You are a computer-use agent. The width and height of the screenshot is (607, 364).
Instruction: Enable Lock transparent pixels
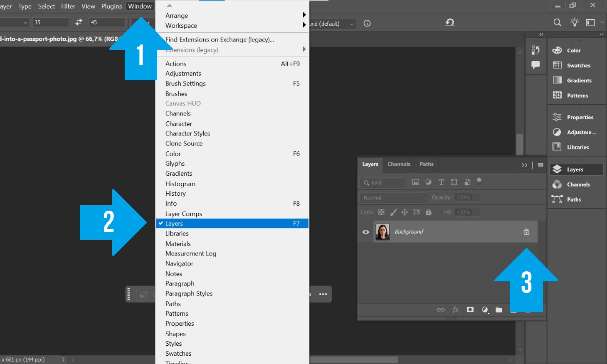381,212
